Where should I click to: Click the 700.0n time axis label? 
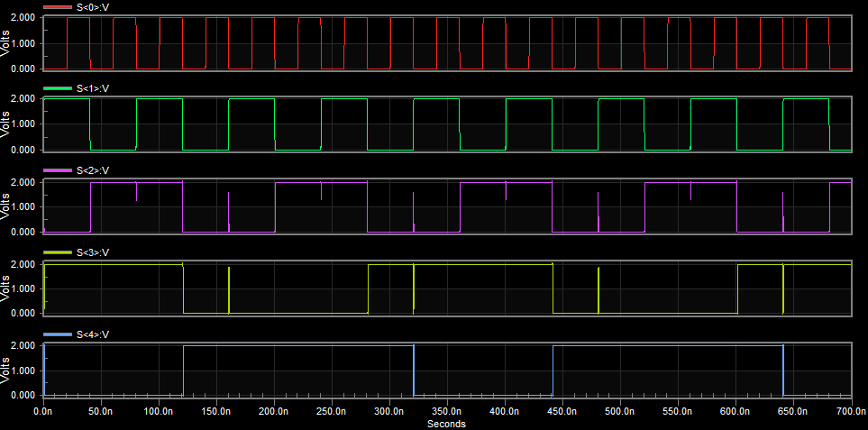pyautogui.click(x=852, y=412)
